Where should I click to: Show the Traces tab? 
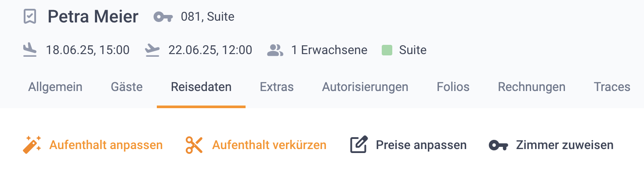click(612, 87)
